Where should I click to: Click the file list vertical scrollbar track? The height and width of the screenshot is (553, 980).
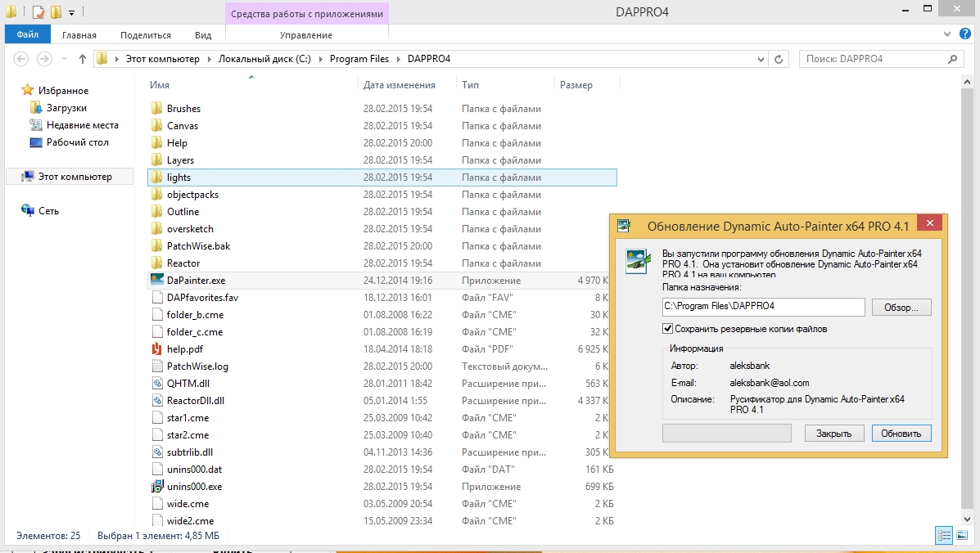[x=967, y=299]
